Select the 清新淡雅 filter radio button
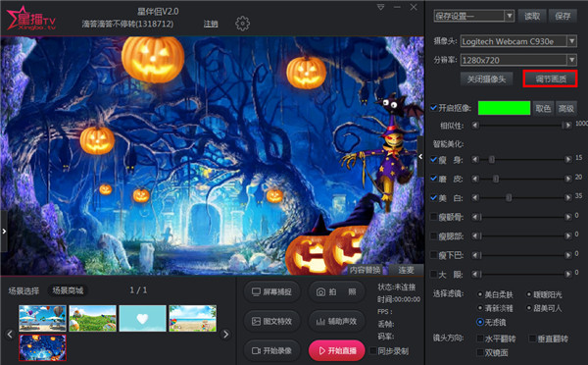 tap(480, 308)
